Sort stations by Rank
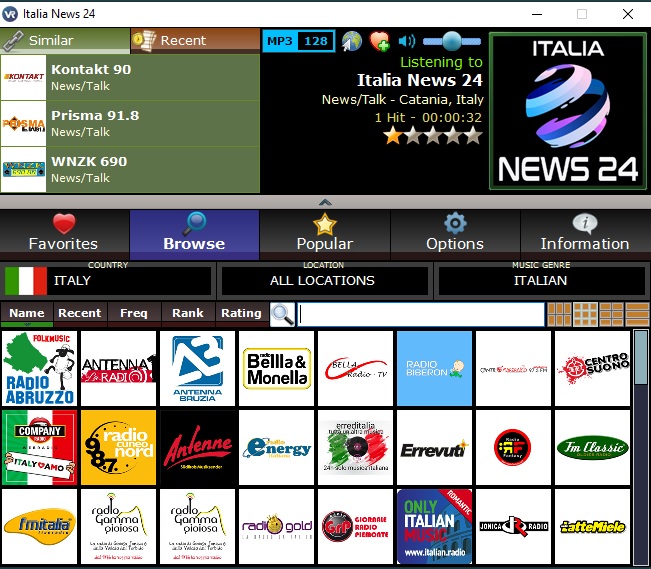Image resolution: width=651 pixels, height=569 pixels. coord(188,313)
